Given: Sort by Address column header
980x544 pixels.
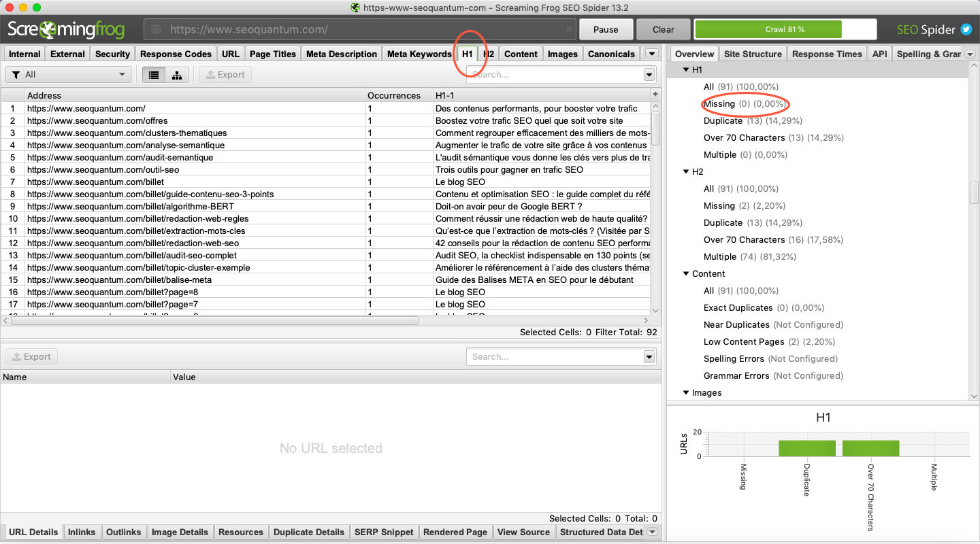Looking at the screenshot, I should coord(195,95).
